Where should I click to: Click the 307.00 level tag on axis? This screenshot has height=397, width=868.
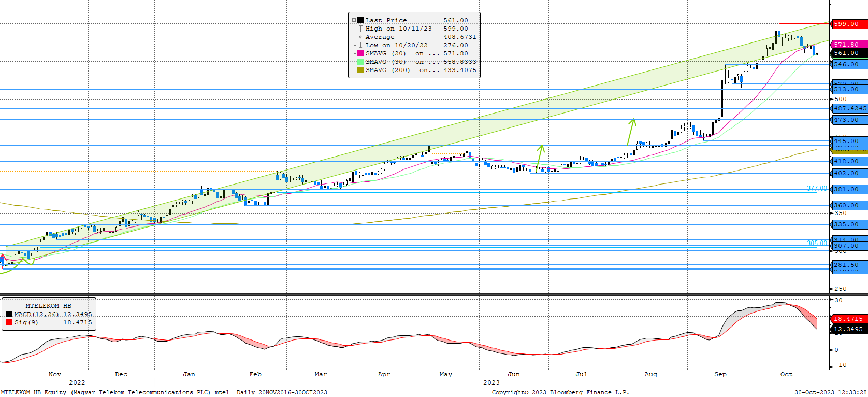[x=849, y=246]
